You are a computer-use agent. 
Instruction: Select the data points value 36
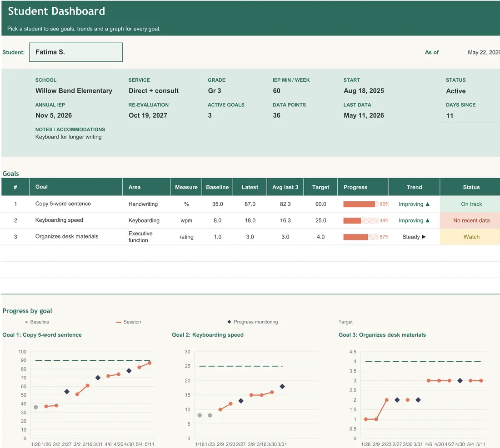click(x=276, y=115)
